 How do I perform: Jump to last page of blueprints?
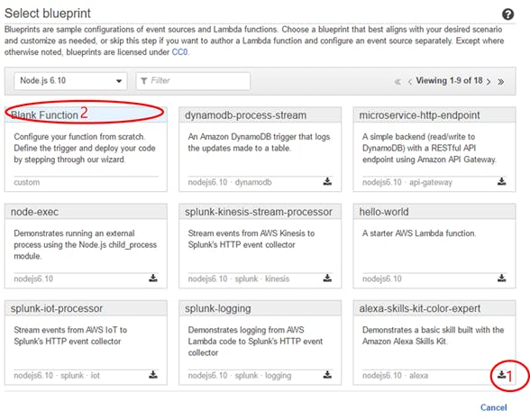coord(500,81)
